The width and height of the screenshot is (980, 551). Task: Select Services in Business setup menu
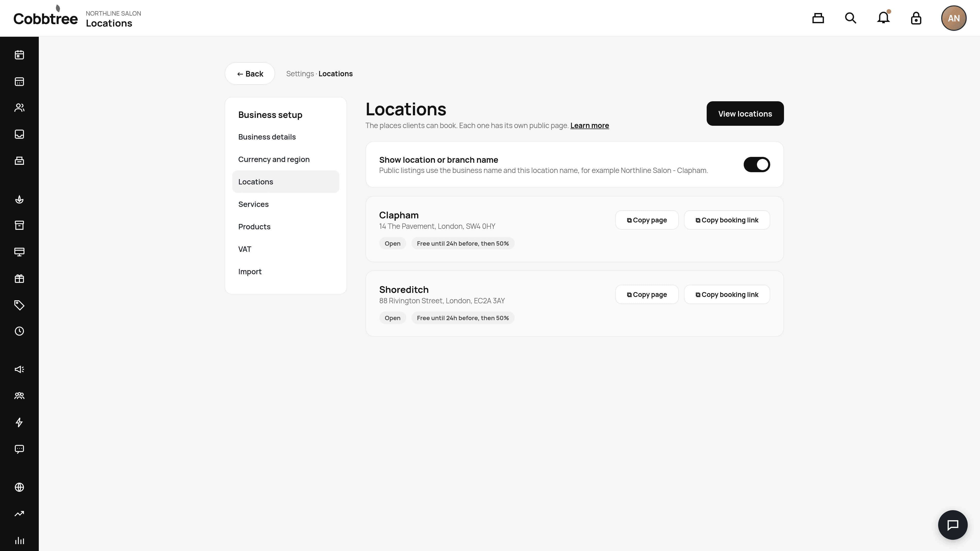pyautogui.click(x=286, y=204)
